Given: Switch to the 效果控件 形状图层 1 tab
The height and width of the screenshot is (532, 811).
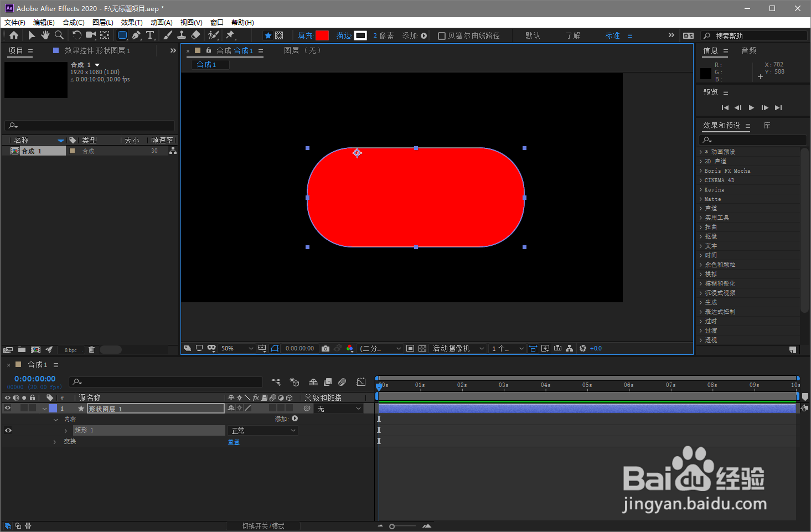Looking at the screenshot, I should [x=97, y=50].
